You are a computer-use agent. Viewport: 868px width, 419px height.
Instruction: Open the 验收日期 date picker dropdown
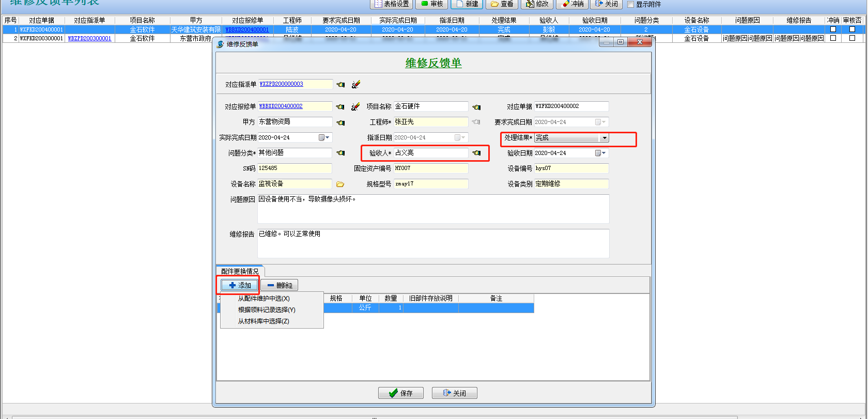coord(600,153)
